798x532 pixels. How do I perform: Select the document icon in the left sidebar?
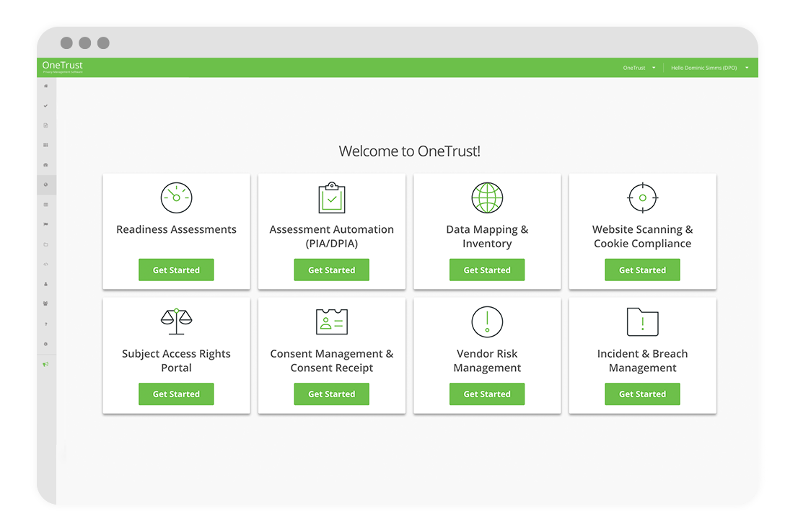point(45,124)
